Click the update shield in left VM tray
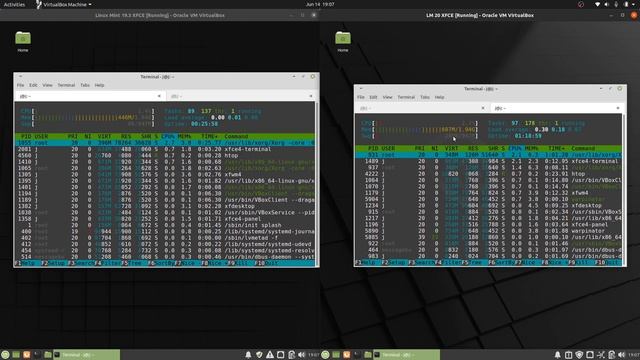Screen dimensions: 640x360 [x=259, y=355]
